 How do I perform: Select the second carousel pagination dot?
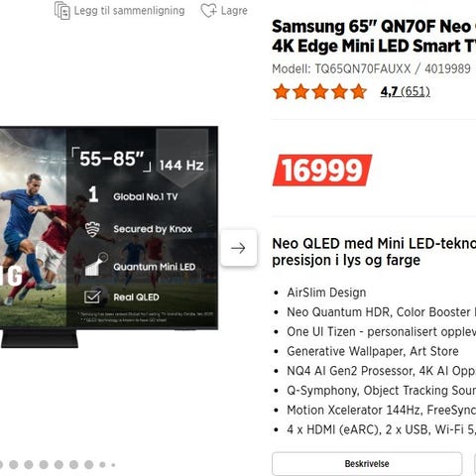click(x=29, y=464)
